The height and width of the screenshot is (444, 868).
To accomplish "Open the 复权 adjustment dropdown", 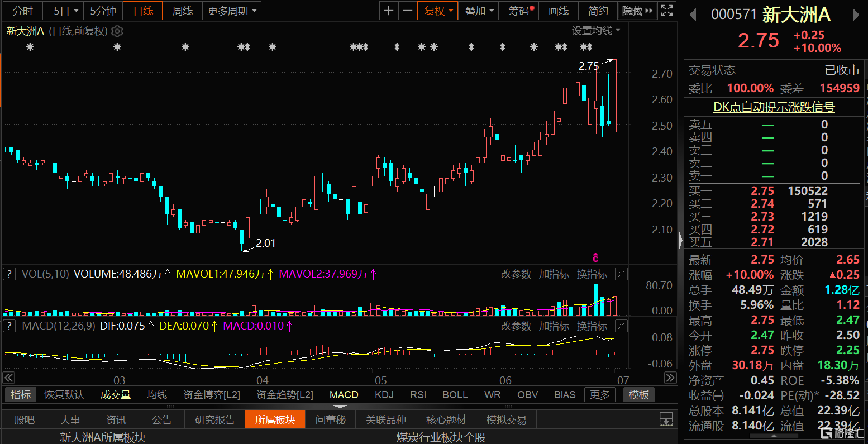I will pyautogui.click(x=438, y=11).
